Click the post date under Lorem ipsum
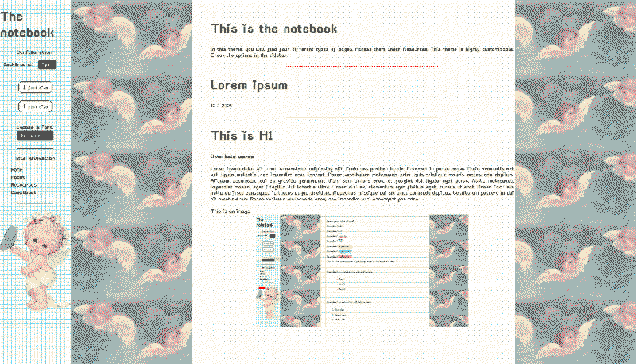Viewport: 636px width, 364px height. pyautogui.click(x=221, y=105)
